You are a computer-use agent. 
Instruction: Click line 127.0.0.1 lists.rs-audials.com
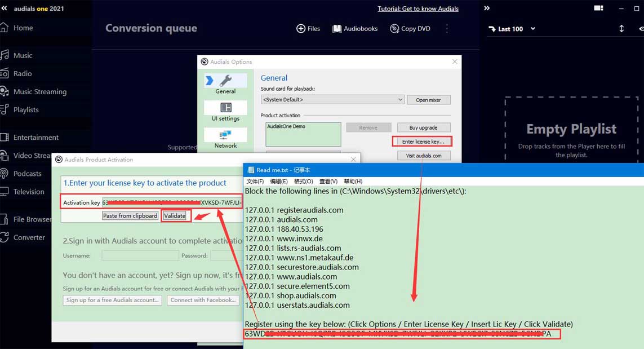tap(293, 248)
